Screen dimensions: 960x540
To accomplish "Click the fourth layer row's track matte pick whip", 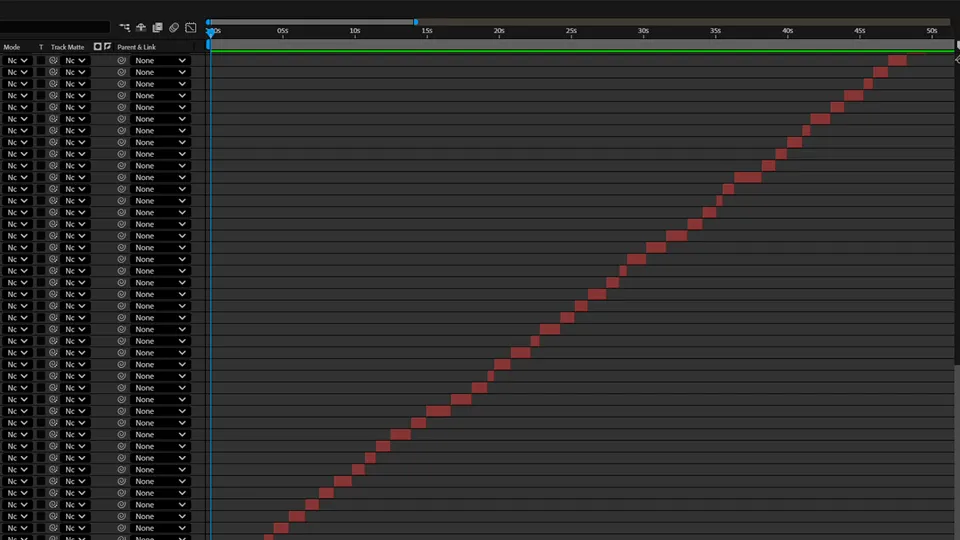I will point(53,96).
